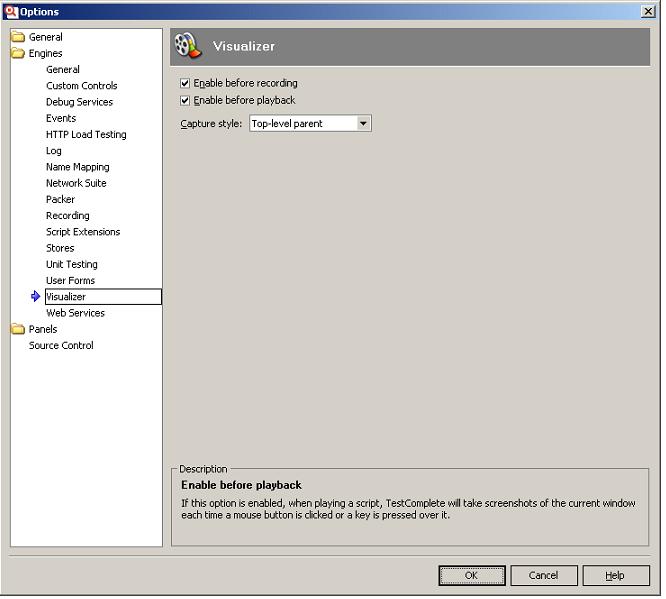Uncheck Enable before playback checkbox

click(x=185, y=101)
